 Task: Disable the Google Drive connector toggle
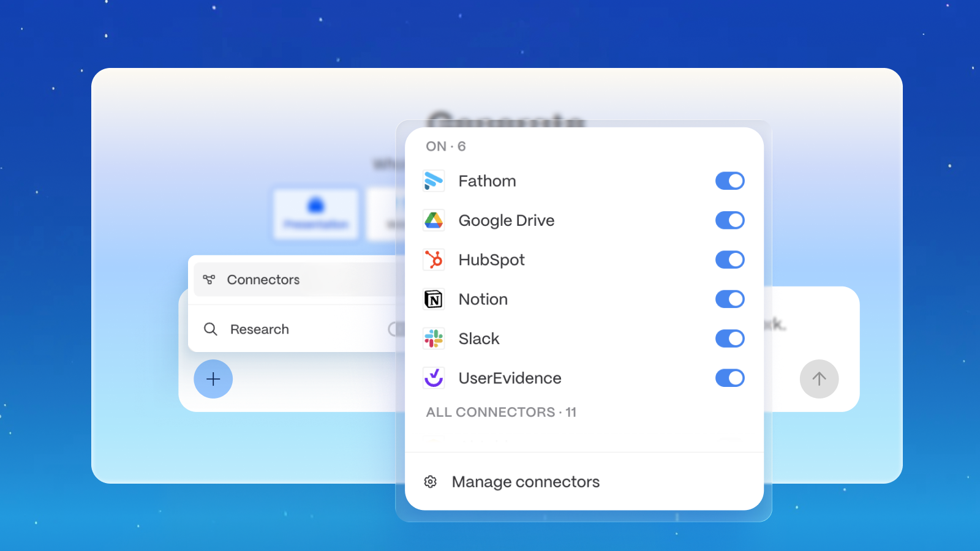[x=730, y=220]
